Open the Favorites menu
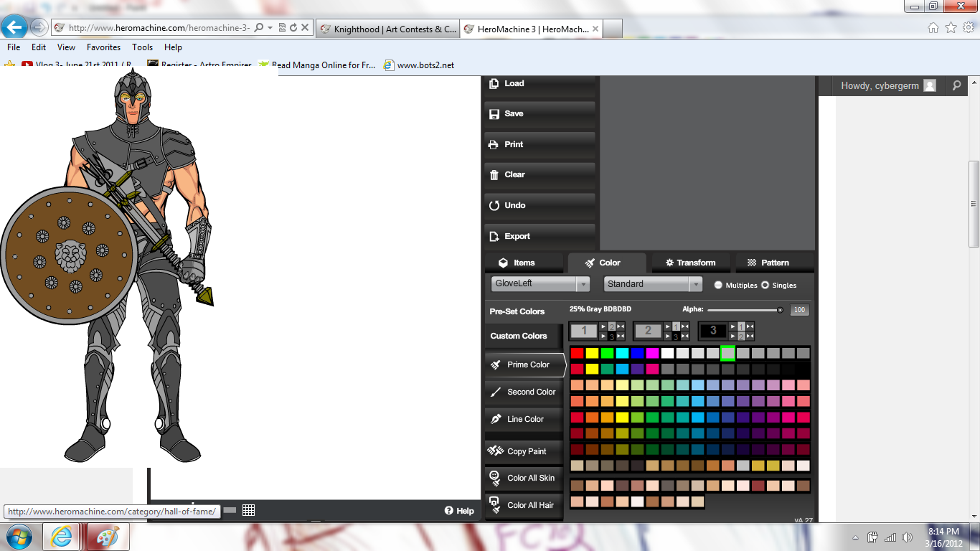 103,47
